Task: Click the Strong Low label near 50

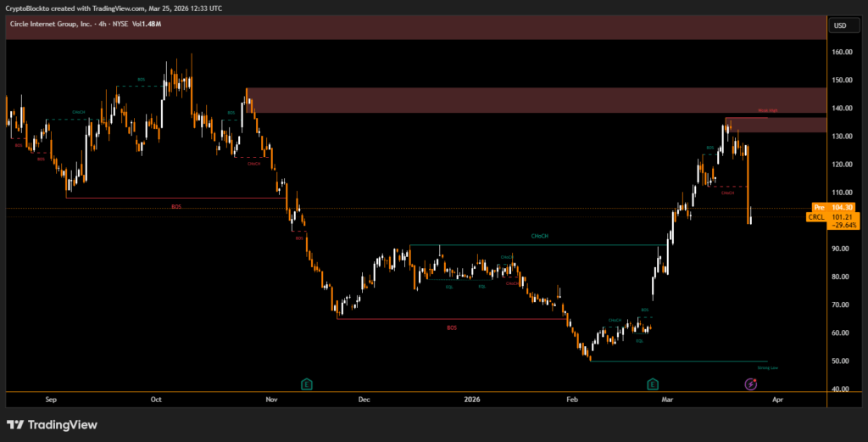Action: [767, 368]
